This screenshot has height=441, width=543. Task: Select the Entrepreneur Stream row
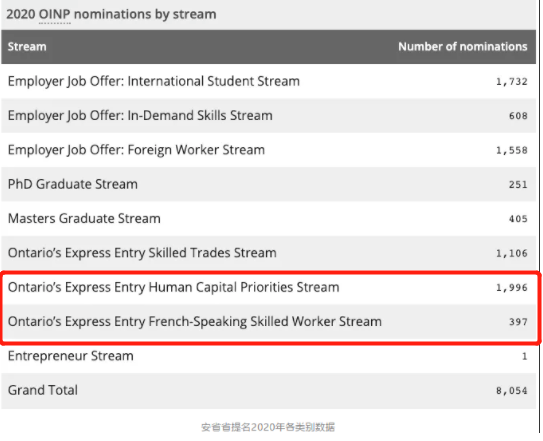[268, 356]
